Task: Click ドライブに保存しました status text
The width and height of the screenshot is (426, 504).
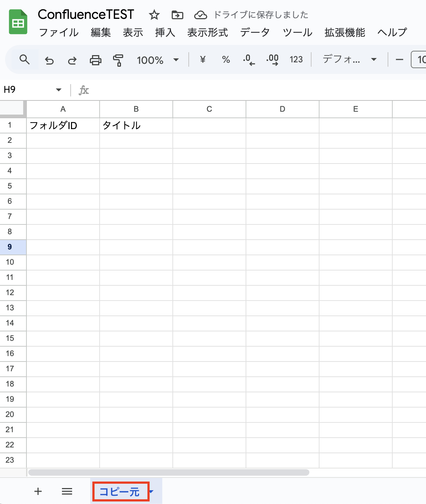Action: [261, 15]
